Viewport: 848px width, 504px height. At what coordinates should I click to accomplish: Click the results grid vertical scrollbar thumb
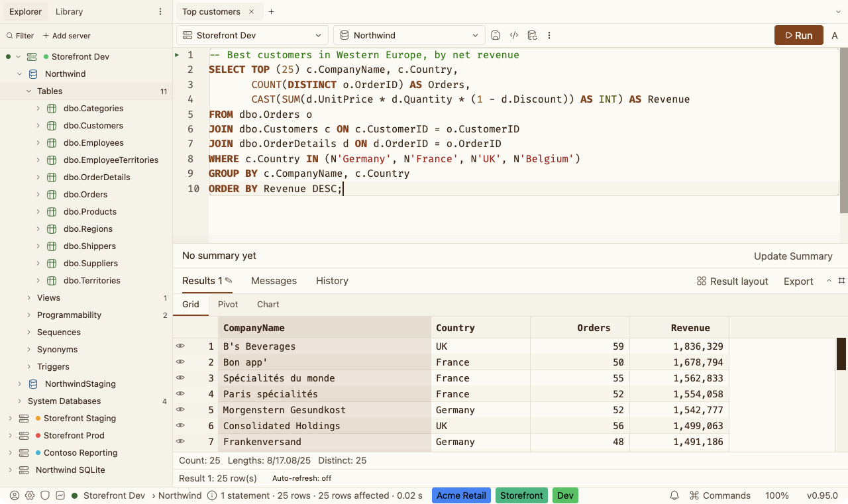[x=841, y=354]
